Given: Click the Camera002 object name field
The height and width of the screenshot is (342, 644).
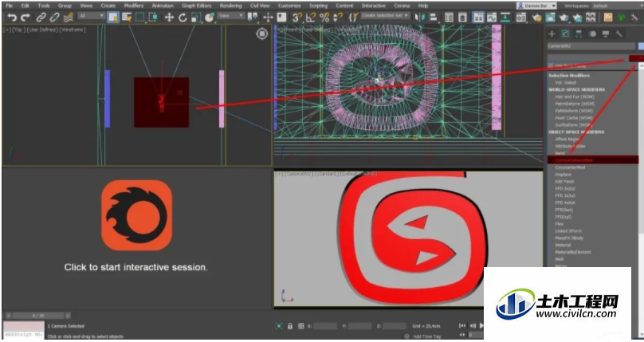Looking at the screenshot, I should 591,46.
